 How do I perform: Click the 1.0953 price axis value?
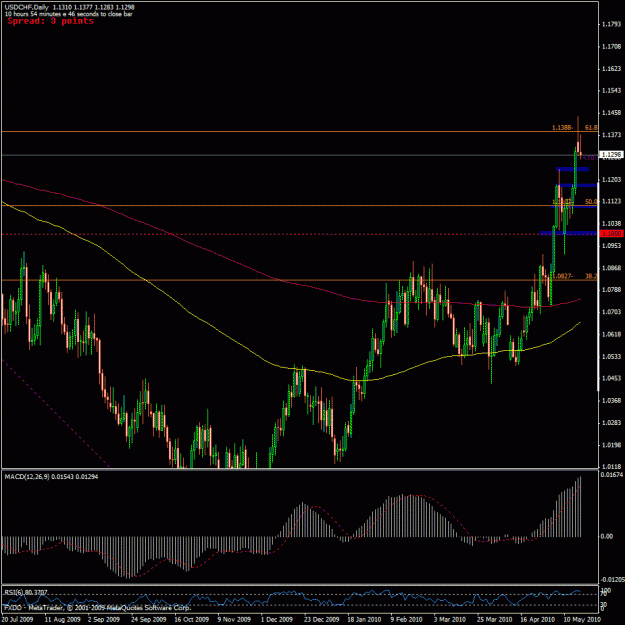click(611, 246)
